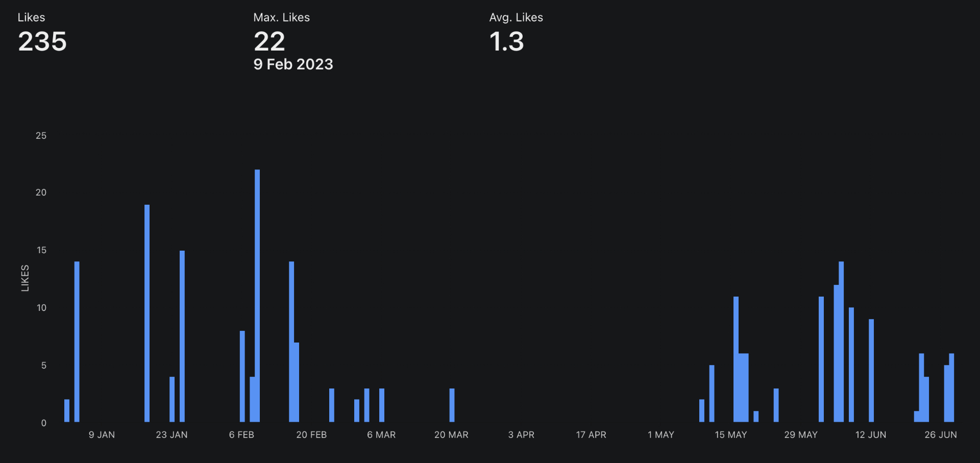
Task: Select the Avg. Likes heading
Action: click(516, 17)
